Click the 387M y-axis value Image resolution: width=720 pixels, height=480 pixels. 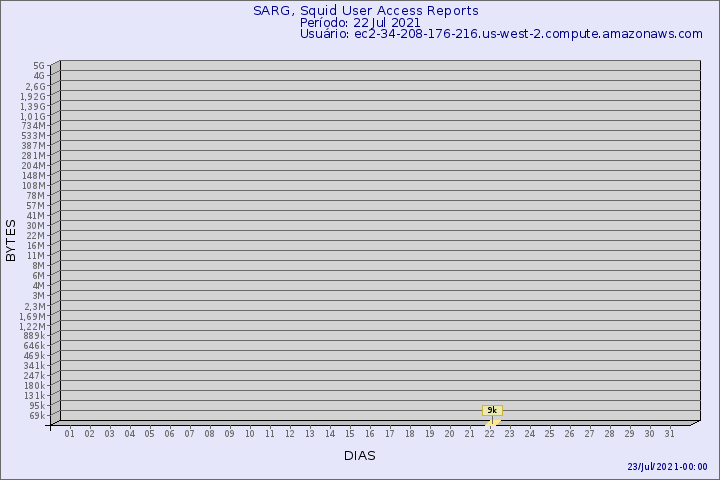(x=34, y=146)
